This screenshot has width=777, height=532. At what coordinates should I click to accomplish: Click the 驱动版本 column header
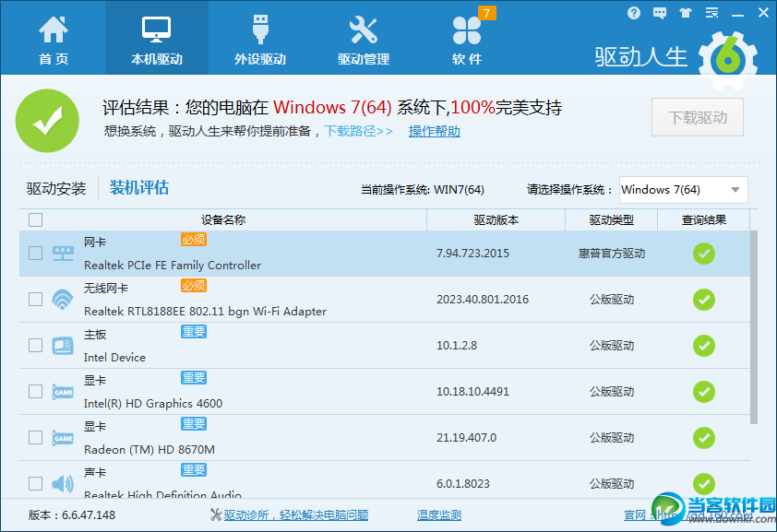[496, 219]
